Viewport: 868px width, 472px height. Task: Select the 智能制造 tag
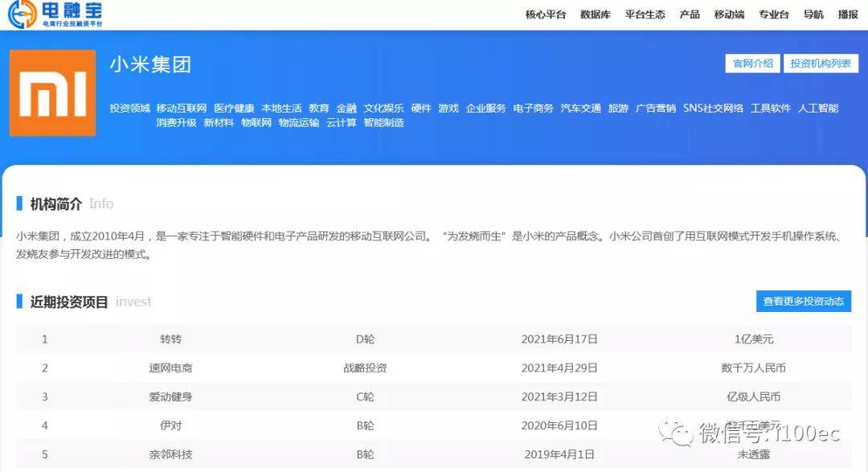click(383, 122)
